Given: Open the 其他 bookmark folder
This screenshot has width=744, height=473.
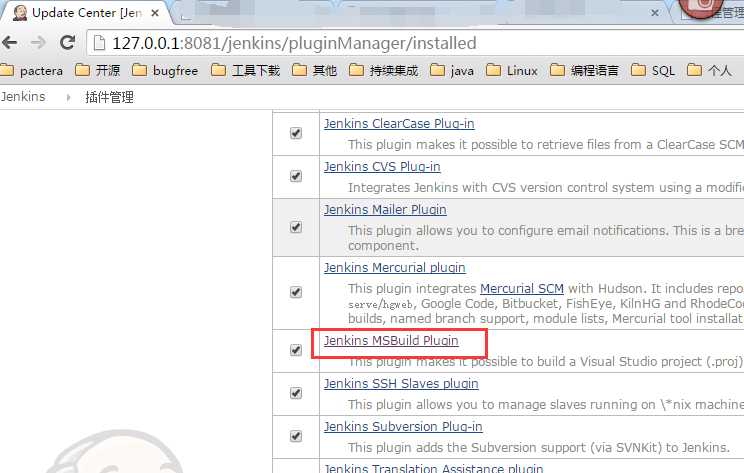Looking at the screenshot, I should [x=314, y=71].
